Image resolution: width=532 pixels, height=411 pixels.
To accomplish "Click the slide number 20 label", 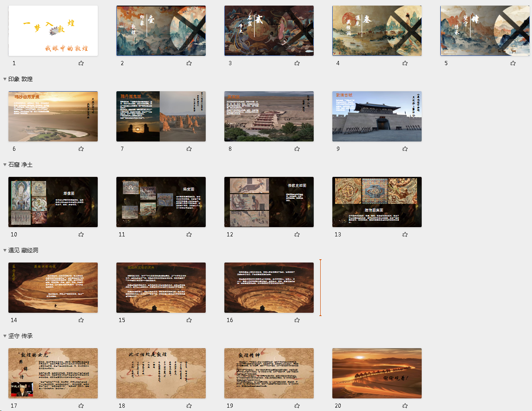I will [x=338, y=405].
